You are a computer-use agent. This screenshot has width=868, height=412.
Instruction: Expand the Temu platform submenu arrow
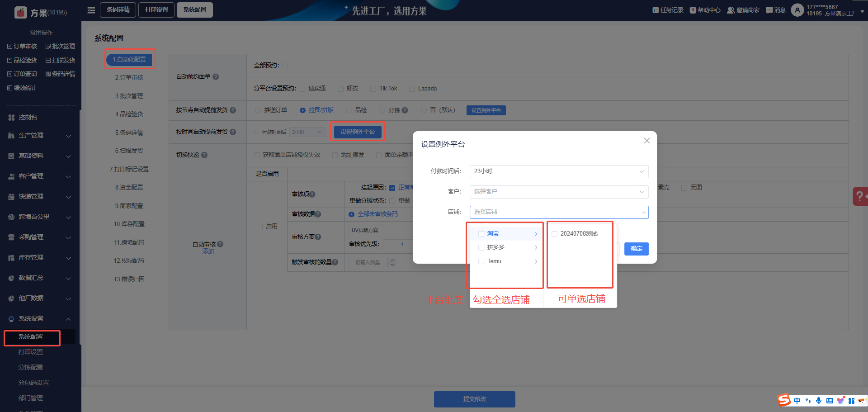(536, 261)
